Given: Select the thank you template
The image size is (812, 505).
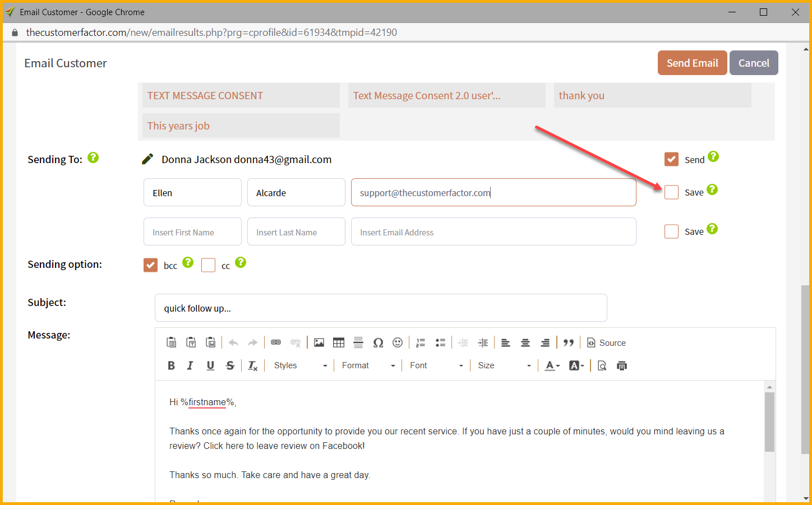Looking at the screenshot, I should 652,95.
